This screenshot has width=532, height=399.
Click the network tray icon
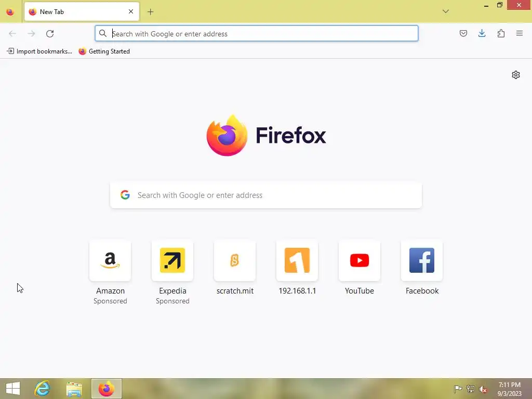471,389
